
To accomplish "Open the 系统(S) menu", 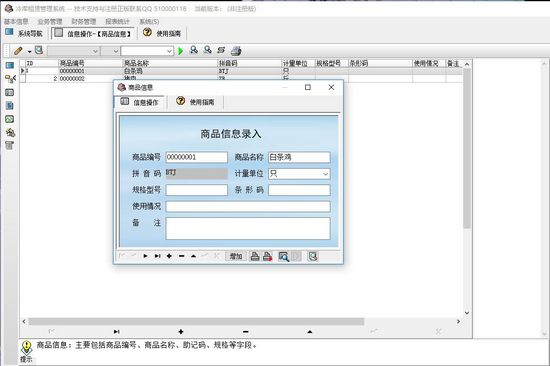I will (149, 21).
